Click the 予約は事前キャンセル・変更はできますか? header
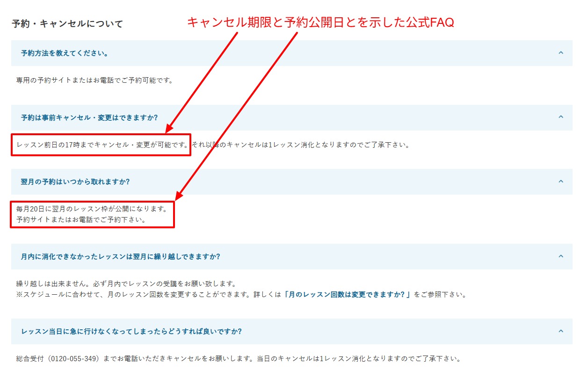Image resolution: width=588 pixels, height=378 pixels. [292, 117]
